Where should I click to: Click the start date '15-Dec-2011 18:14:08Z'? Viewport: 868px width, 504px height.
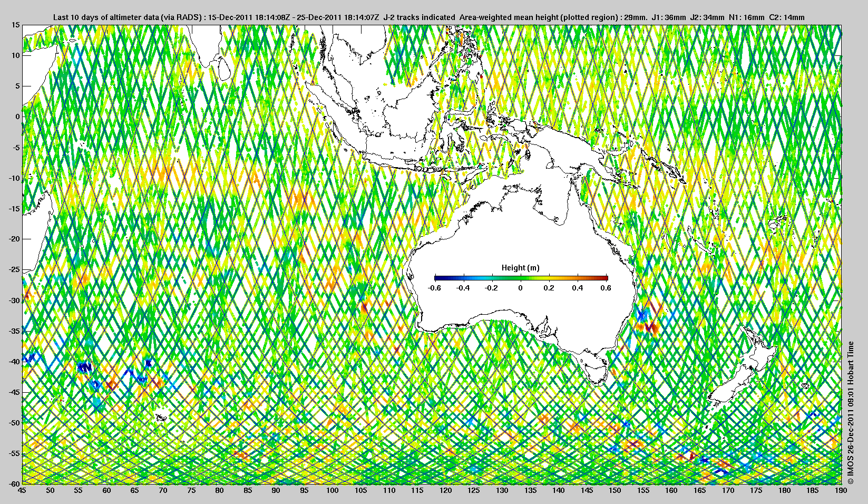tap(249, 17)
